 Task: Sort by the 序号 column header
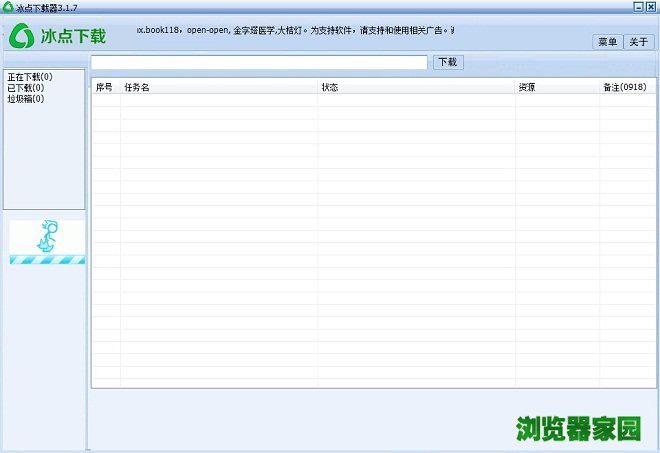105,88
